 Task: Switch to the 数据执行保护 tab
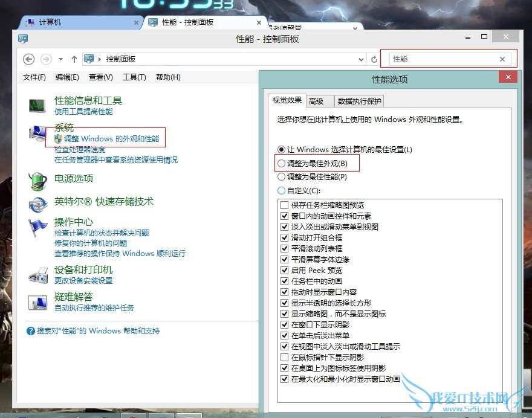click(x=359, y=101)
